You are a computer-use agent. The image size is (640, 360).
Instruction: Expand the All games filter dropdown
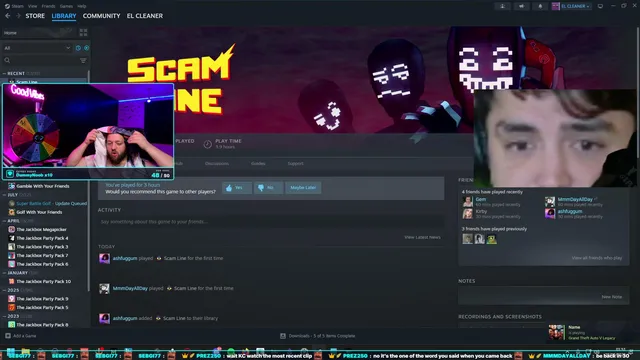[x=37, y=48]
